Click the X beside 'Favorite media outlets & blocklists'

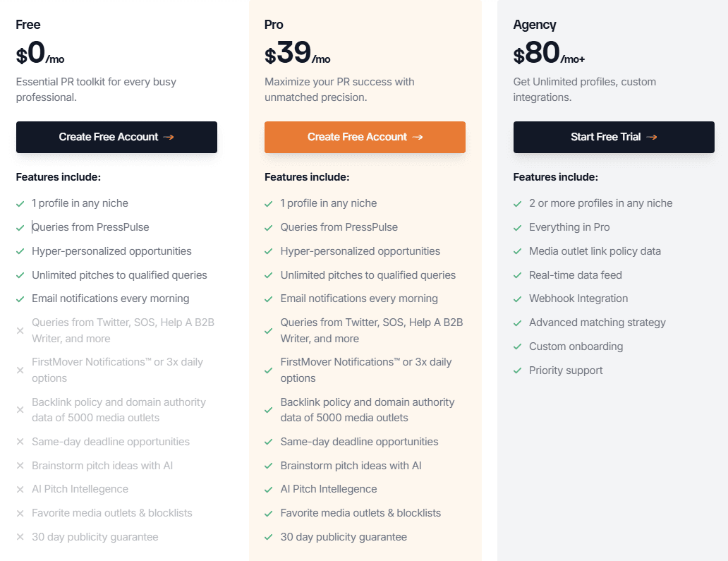pyautogui.click(x=20, y=513)
